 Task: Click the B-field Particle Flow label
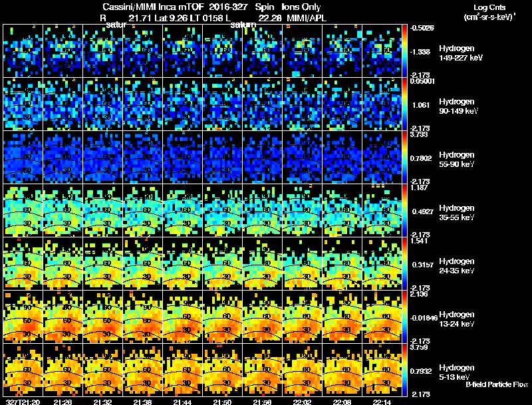coord(497,384)
